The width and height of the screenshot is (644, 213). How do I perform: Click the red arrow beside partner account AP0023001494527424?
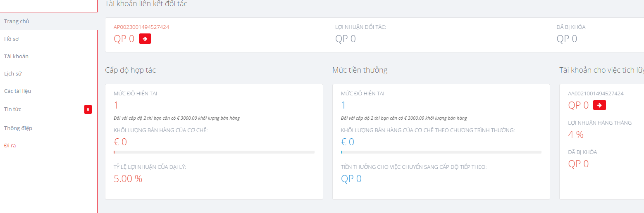click(145, 39)
